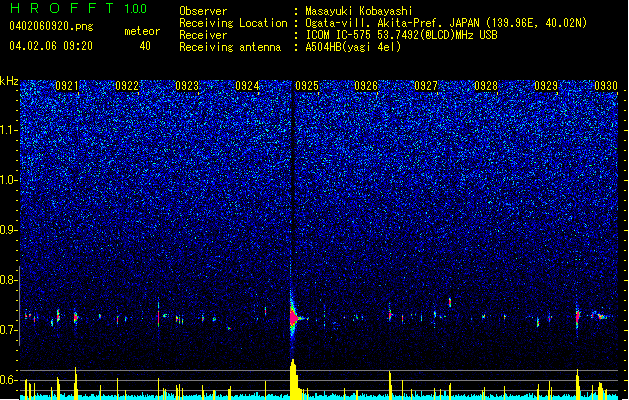Select observer name Masayuki Kobayashi

point(359,11)
